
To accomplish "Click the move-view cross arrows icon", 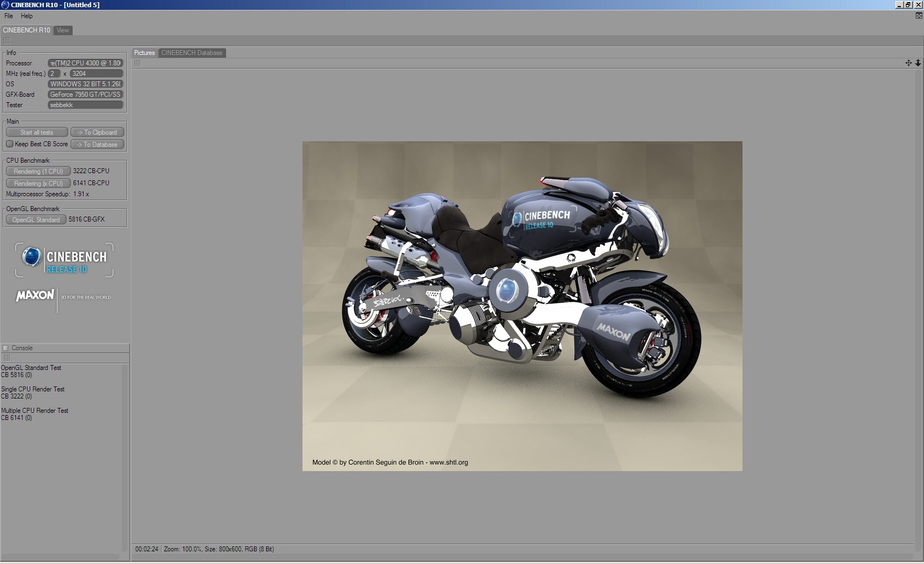I will (x=909, y=63).
